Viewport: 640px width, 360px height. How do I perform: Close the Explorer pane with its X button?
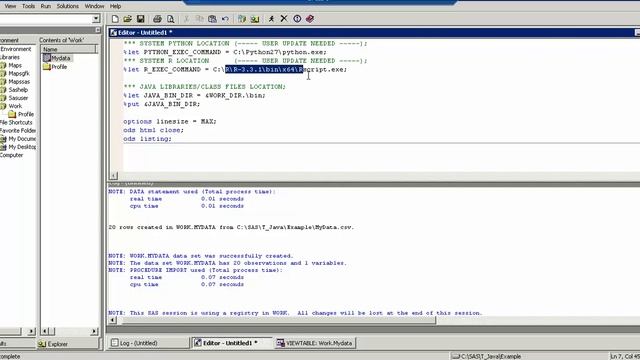98,30
